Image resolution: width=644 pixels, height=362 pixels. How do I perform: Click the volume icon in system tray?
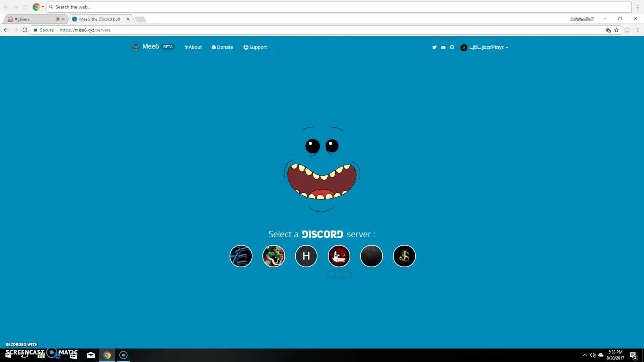(592, 355)
